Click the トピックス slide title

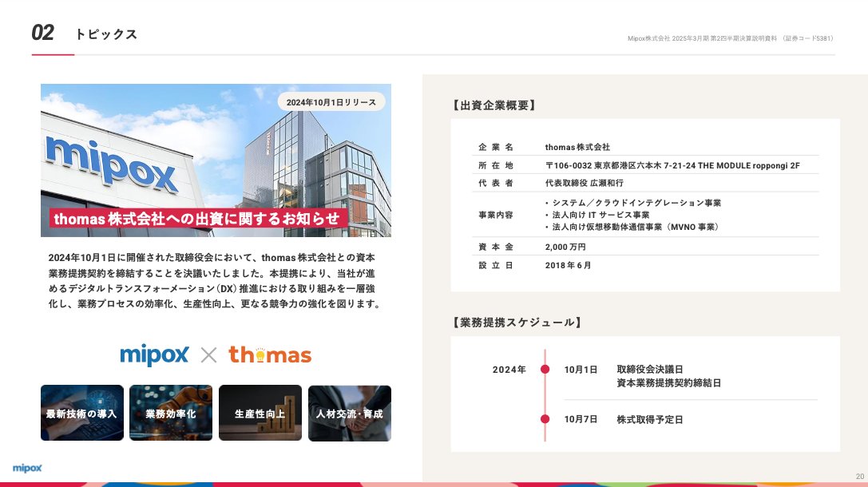tap(106, 34)
